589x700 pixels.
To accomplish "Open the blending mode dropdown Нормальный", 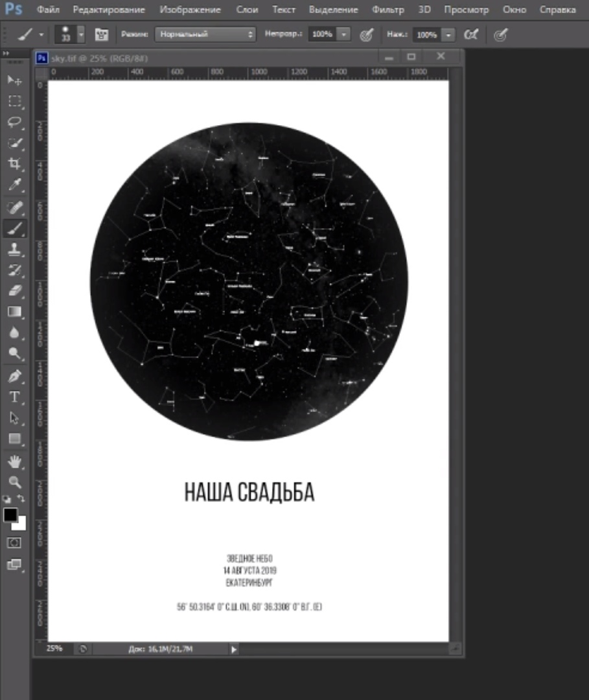I will 205,34.
